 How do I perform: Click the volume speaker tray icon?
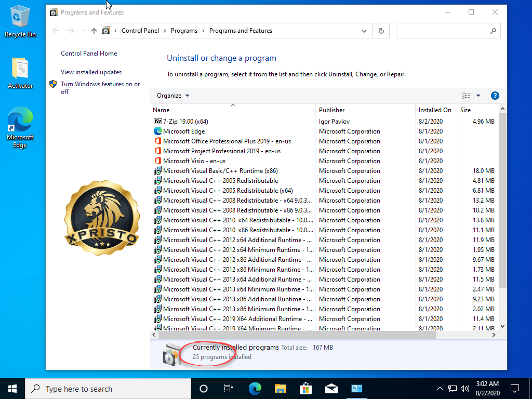click(x=465, y=389)
